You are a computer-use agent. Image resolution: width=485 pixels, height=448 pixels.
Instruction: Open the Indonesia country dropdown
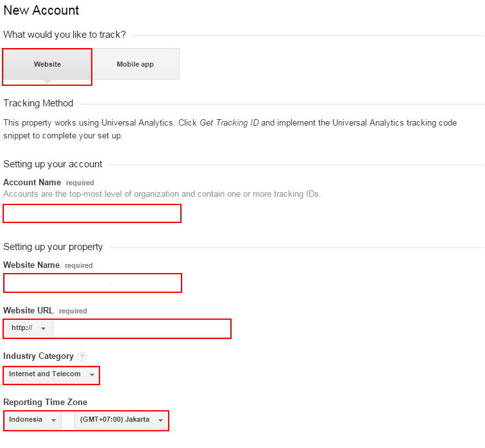click(33, 420)
